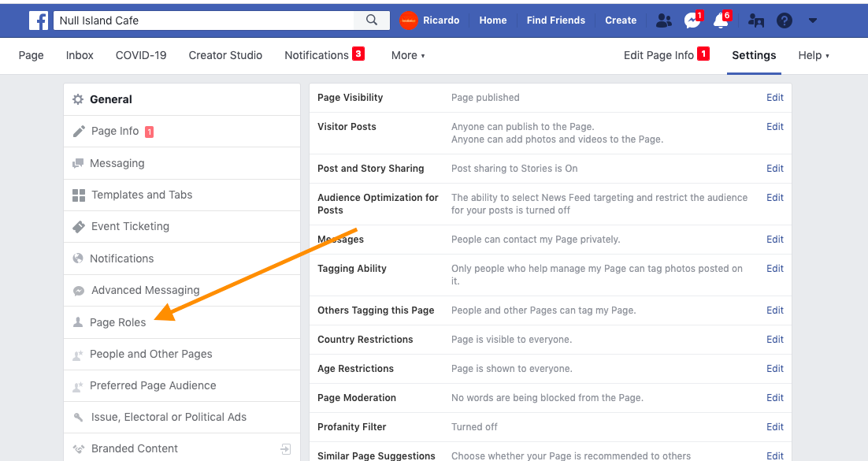Click the Branded Content exit arrow icon
868x461 pixels.
pyautogui.click(x=286, y=449)
